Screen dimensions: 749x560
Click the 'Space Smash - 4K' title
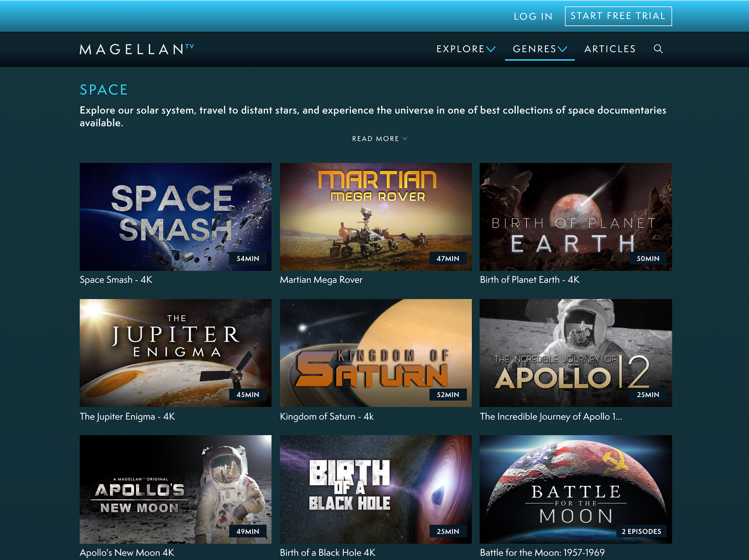coord(116,280)
